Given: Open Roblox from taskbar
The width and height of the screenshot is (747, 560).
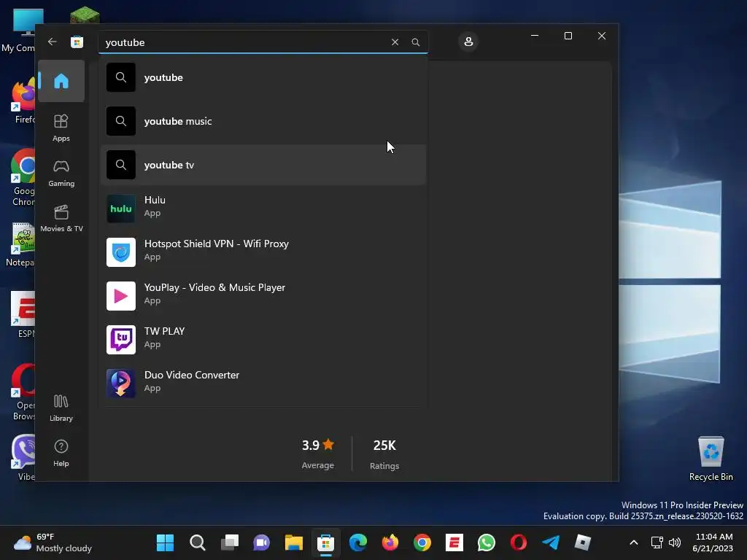Looking at the screenshot, I should [x=583, y=542].
